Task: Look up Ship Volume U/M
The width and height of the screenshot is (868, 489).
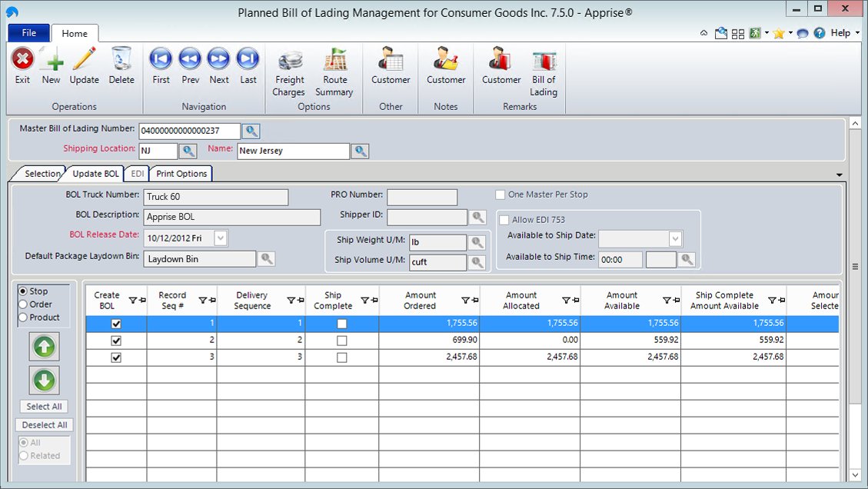Action: click(x=477, y=262)
